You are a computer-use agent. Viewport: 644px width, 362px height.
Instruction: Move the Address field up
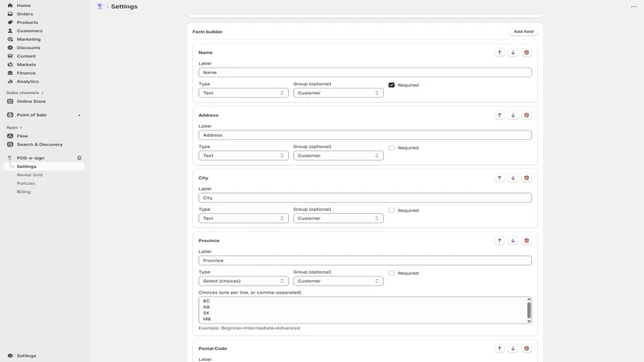point(499,115)
